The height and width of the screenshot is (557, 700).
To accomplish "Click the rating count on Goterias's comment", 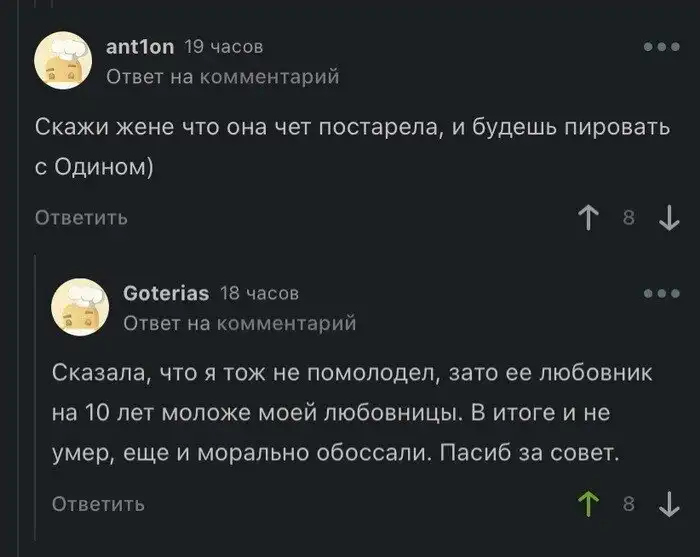I will (x=628, y=504).
